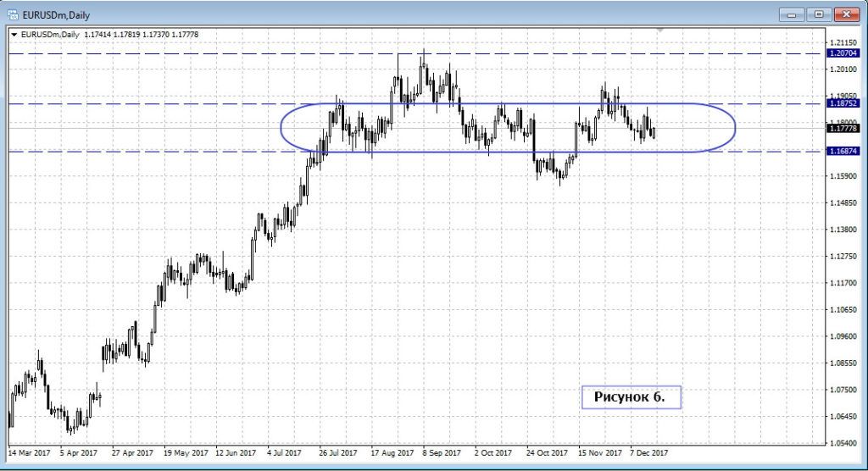Select the 1.20704 price level tag

844,54
